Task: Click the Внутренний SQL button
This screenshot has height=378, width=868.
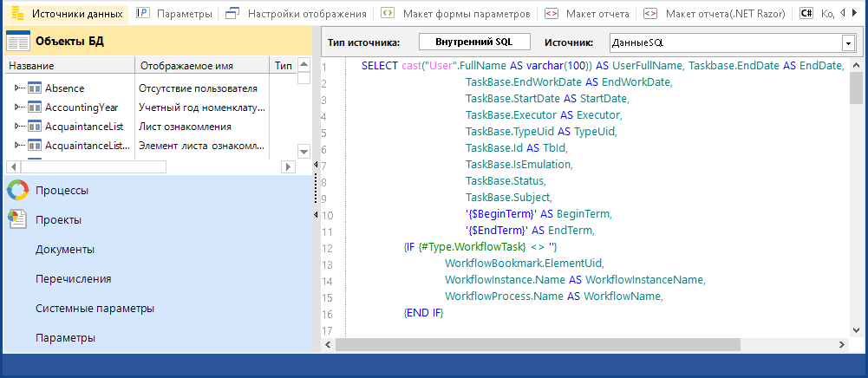Action: (x=473, y=42)
